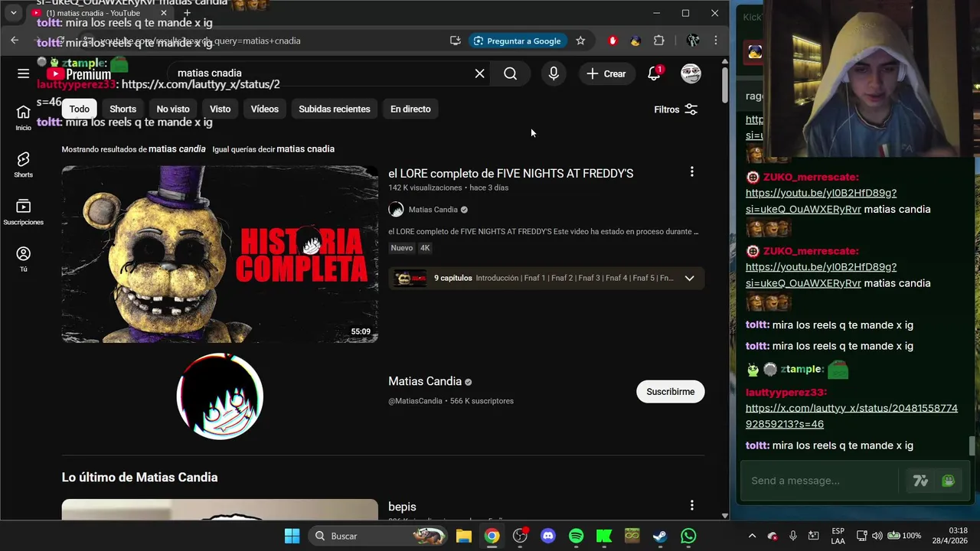Open the Windows Start menu
Screen dimensions: 980x551
click(x=292, y=536)
